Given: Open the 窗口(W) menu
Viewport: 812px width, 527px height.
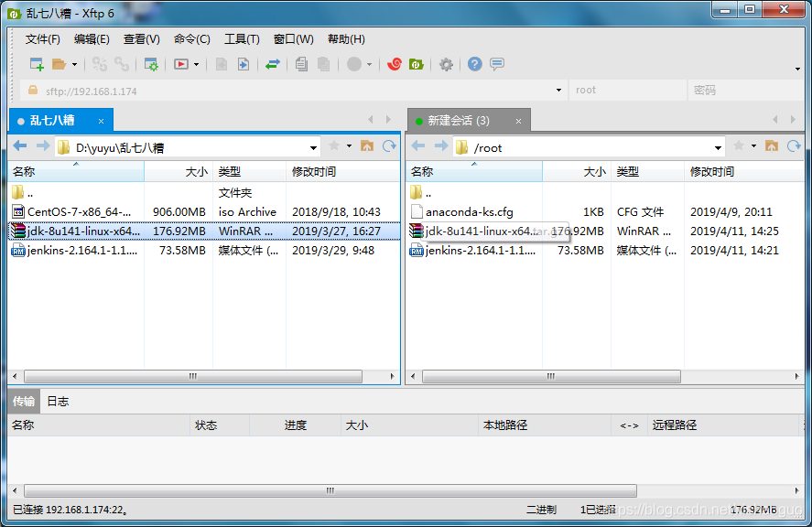Looking at the screenshot, I should coord(294,39).
